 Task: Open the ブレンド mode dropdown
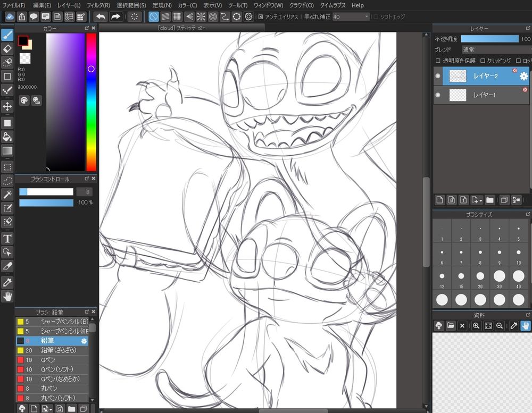tap(497, 50)
